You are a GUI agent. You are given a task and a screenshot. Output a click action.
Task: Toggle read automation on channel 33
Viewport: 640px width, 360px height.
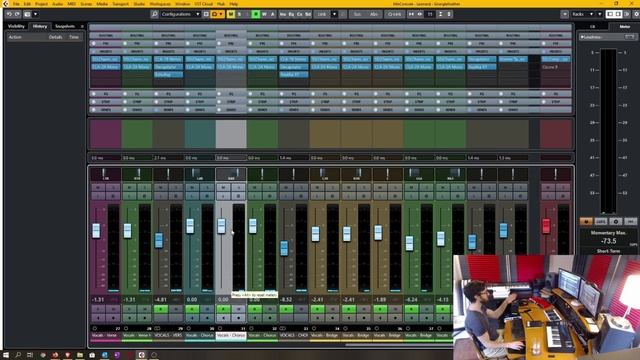(x=286, y=309)
